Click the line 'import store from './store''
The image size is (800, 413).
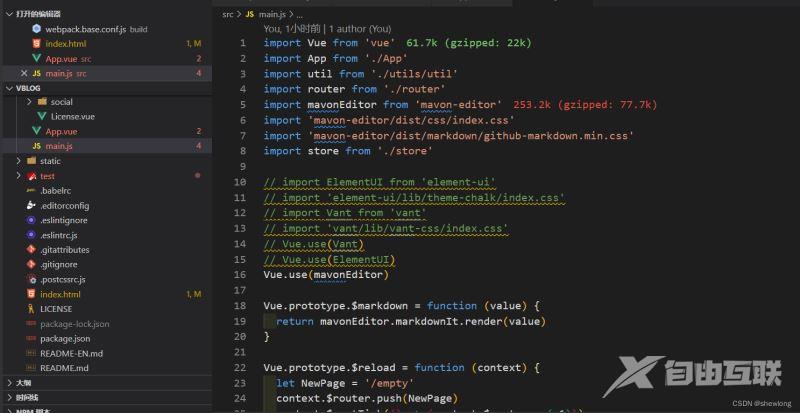(x=348, y=151)
